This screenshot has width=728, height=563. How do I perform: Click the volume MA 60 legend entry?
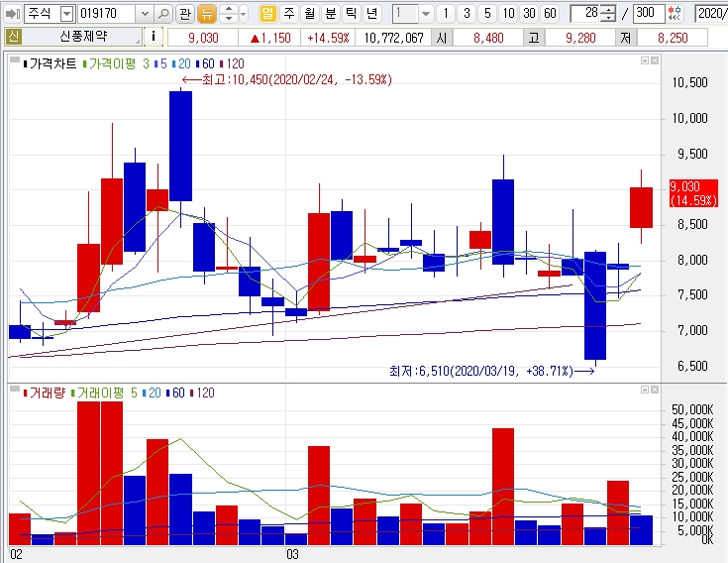pyautogui.click(x=175, y=393)
